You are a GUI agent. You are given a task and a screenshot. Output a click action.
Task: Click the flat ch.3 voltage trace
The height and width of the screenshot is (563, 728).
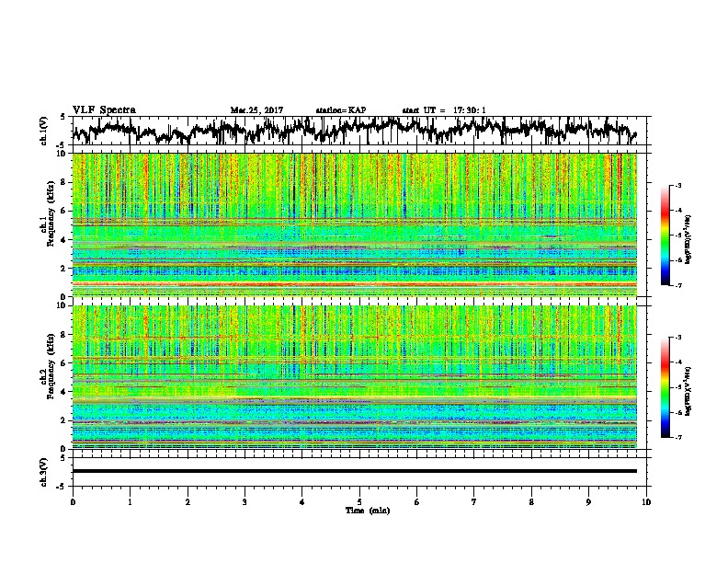354,471
